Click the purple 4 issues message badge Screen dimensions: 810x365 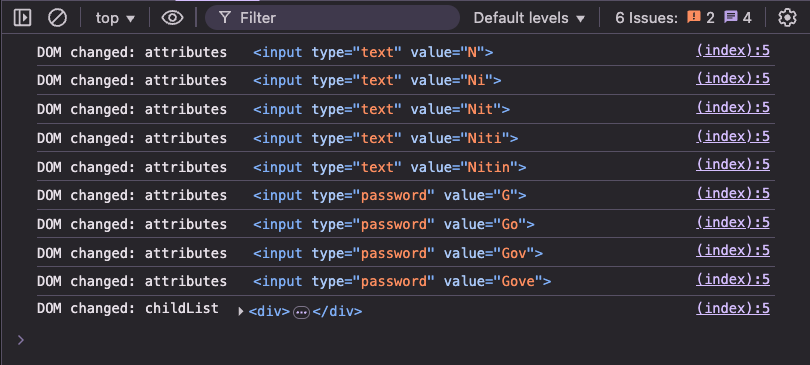click(x=738, y=18)
